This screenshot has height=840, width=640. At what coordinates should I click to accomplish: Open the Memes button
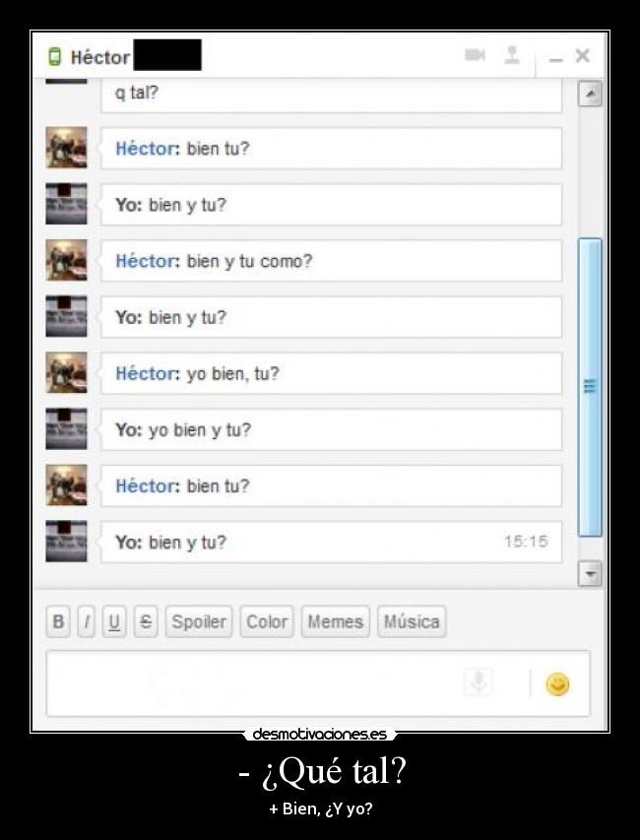(x=335, y=621)
